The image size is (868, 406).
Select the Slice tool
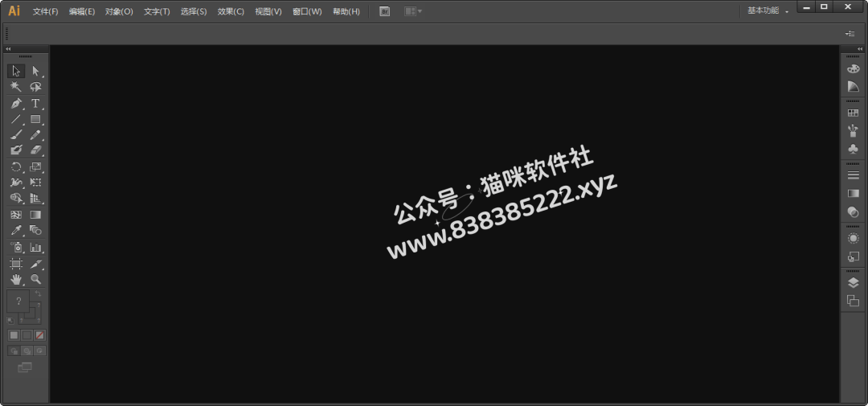tap(35, 264)
